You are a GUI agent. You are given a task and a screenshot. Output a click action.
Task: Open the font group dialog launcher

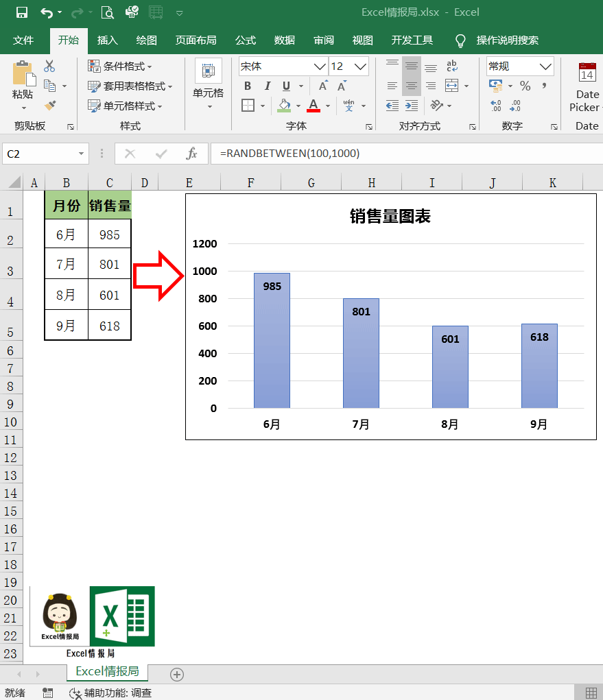point(369,127)
